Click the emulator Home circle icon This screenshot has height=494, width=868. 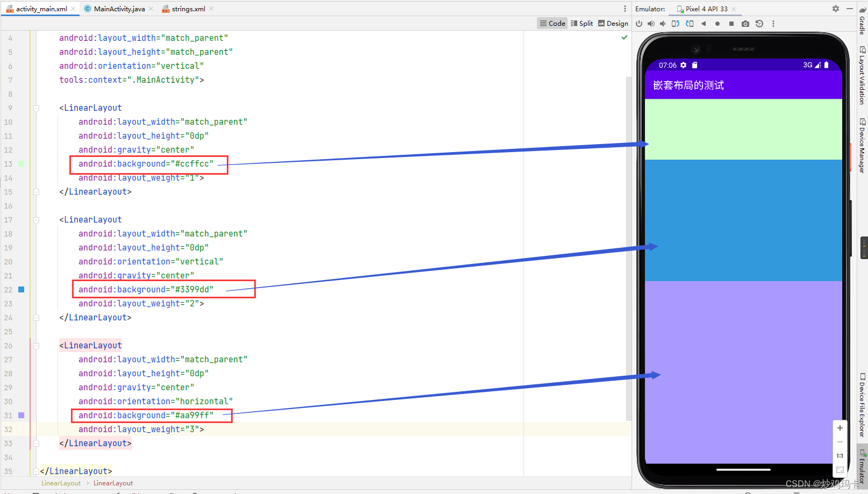(x=718, y=24)
